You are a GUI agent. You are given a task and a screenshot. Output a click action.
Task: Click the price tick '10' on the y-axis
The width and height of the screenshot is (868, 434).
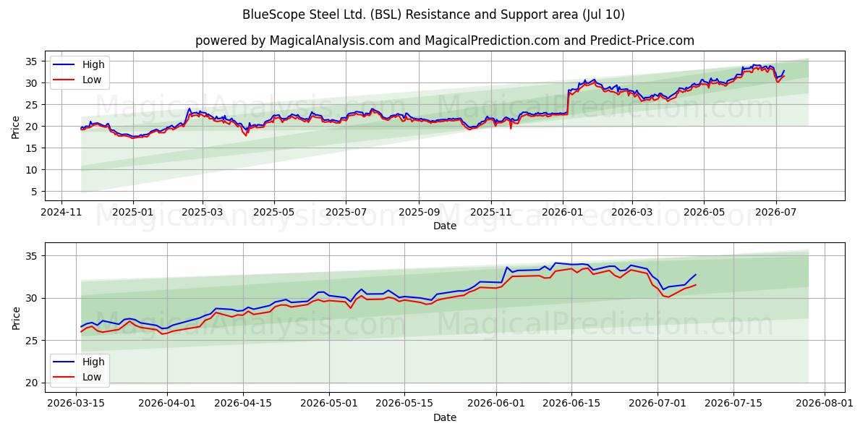33,170
